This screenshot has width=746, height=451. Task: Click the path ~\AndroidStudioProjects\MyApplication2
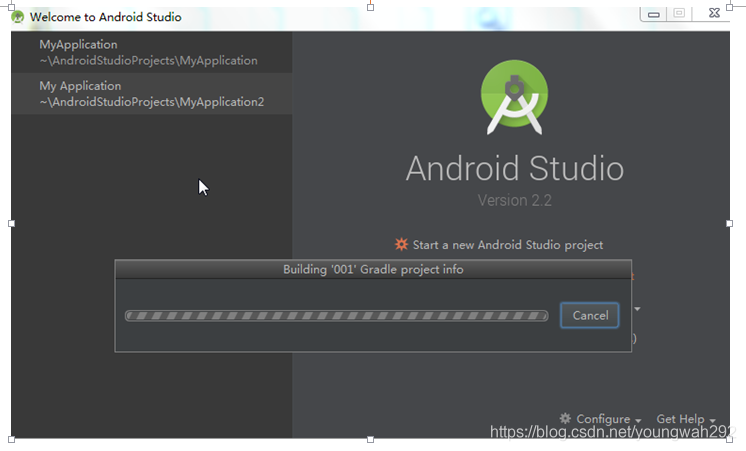pos(152,102)
